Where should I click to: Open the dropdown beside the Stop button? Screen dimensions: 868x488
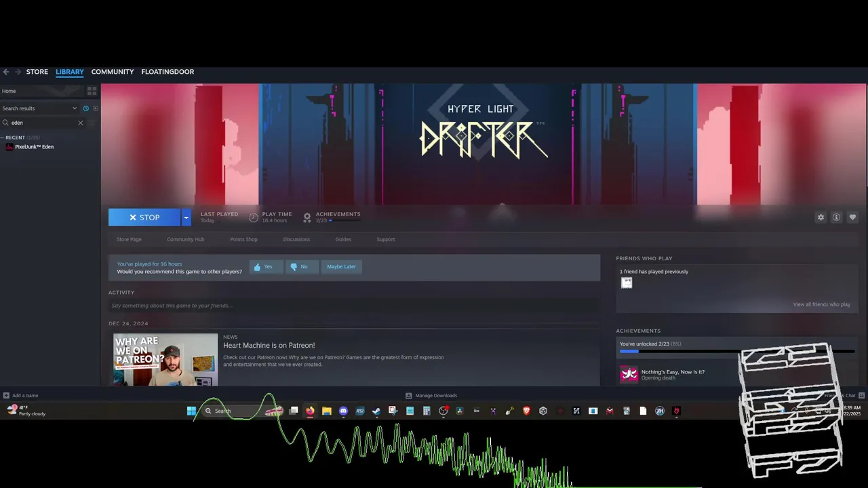coord(186,218)
